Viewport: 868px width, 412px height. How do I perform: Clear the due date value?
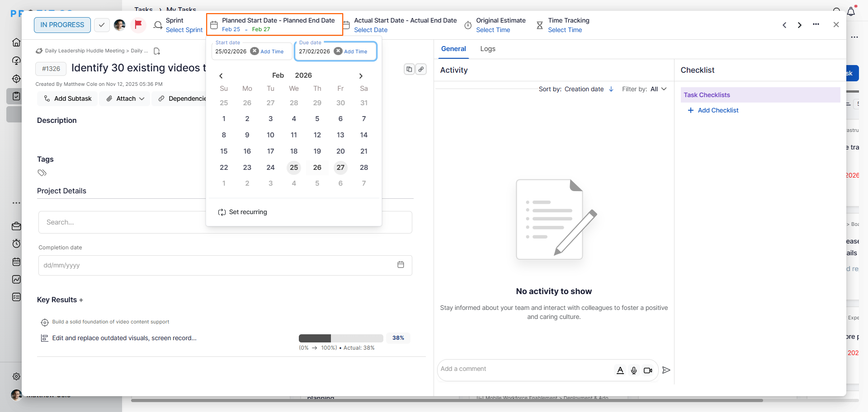pos(338,51)
